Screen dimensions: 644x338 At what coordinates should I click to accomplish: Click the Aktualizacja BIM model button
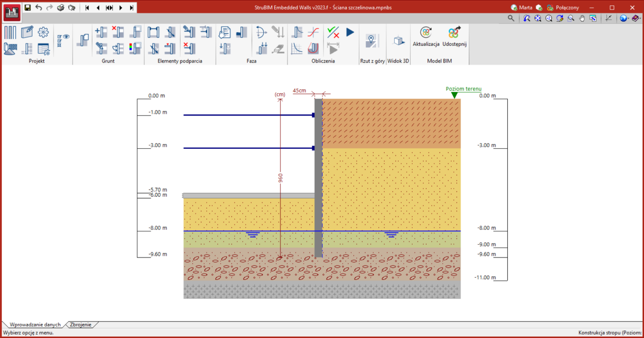426,36
